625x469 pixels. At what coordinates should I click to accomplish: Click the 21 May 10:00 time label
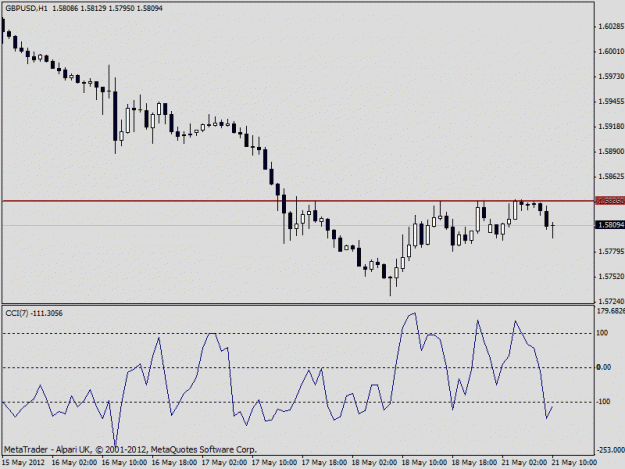click(x=574, y=463)
